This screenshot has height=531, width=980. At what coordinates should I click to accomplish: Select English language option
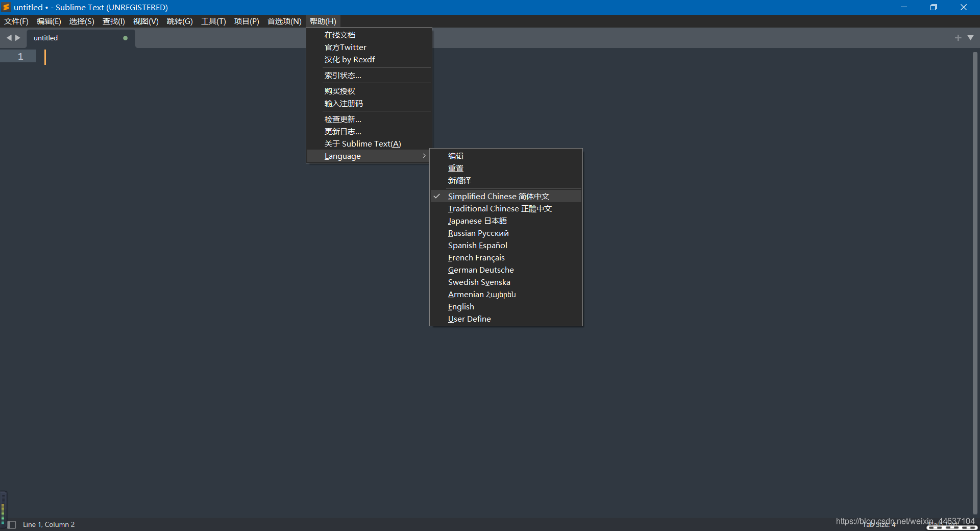506,306
